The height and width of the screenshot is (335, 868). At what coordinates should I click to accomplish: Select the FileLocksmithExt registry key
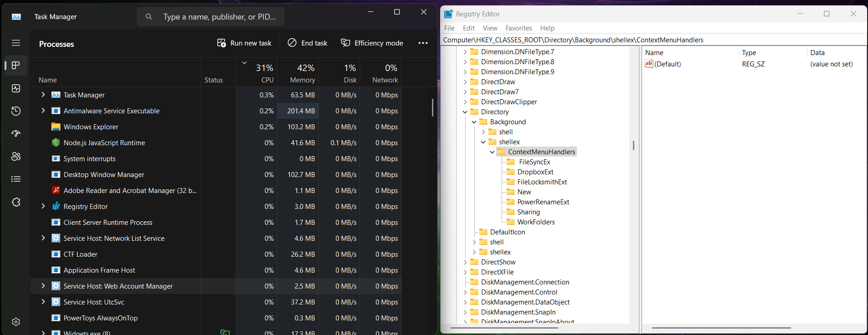click(542, 182)
